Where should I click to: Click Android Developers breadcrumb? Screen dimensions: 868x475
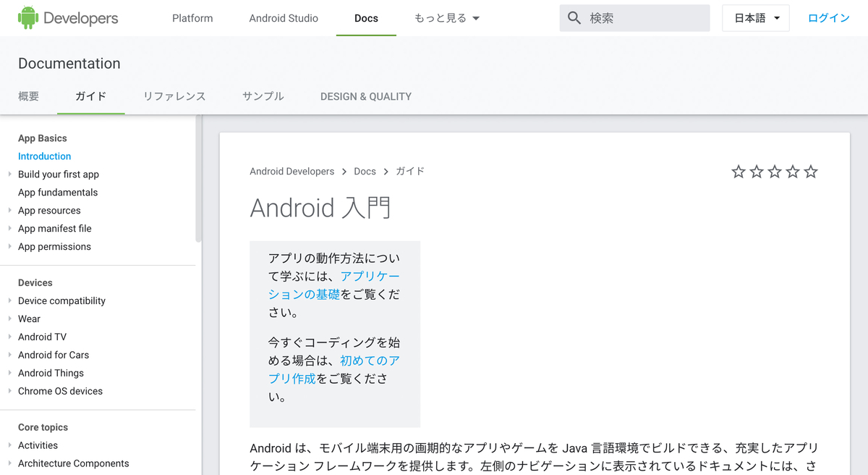click(292, 172)
